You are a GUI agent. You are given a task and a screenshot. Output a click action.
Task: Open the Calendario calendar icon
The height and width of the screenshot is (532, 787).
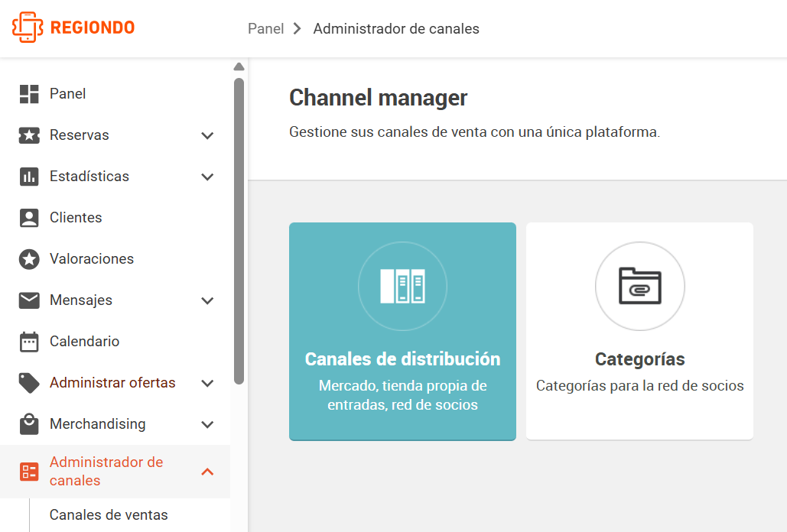point(29,342)
